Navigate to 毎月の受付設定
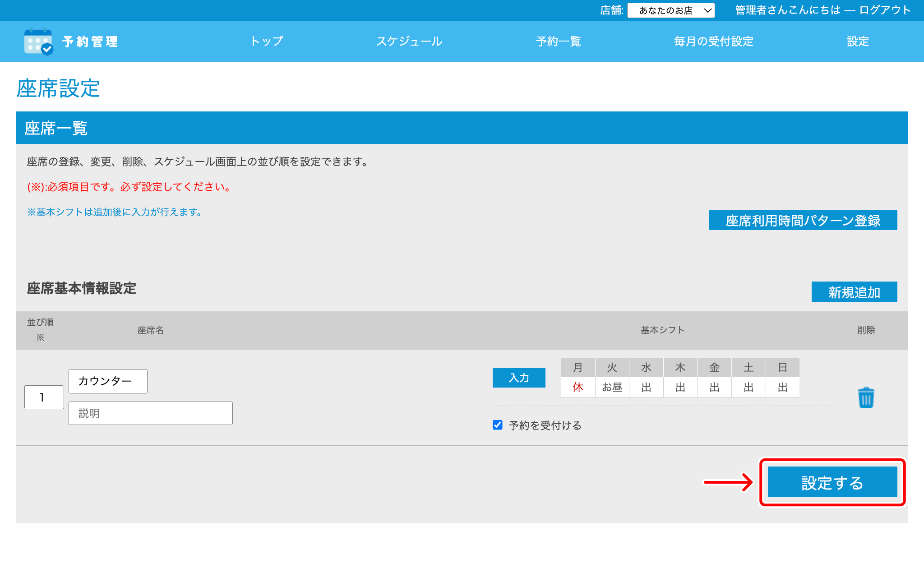The image size is (924, 573). [x=713, y=42]
